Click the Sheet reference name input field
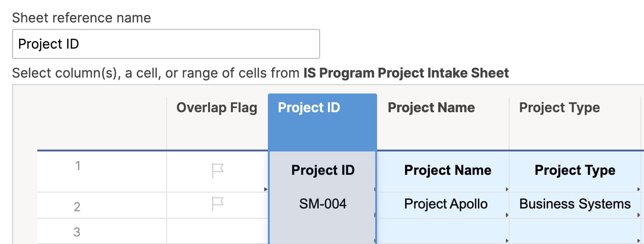Viewport: 644px width, 244px height. 166,44
